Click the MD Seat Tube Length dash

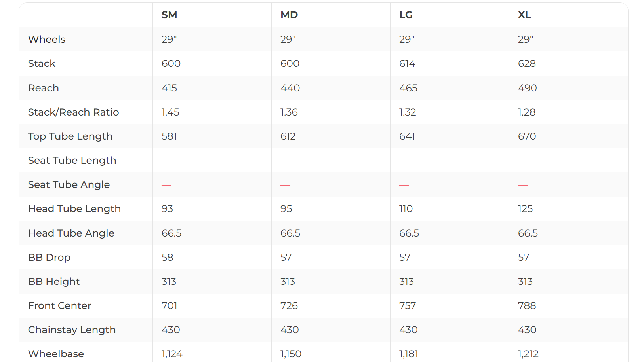[x=285, y=161]
